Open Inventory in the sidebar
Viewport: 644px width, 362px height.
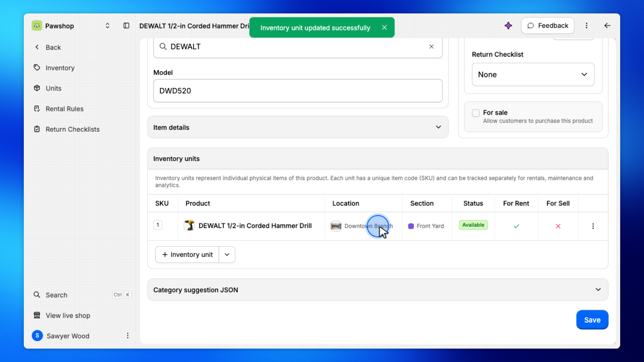[x=60, y=68]
